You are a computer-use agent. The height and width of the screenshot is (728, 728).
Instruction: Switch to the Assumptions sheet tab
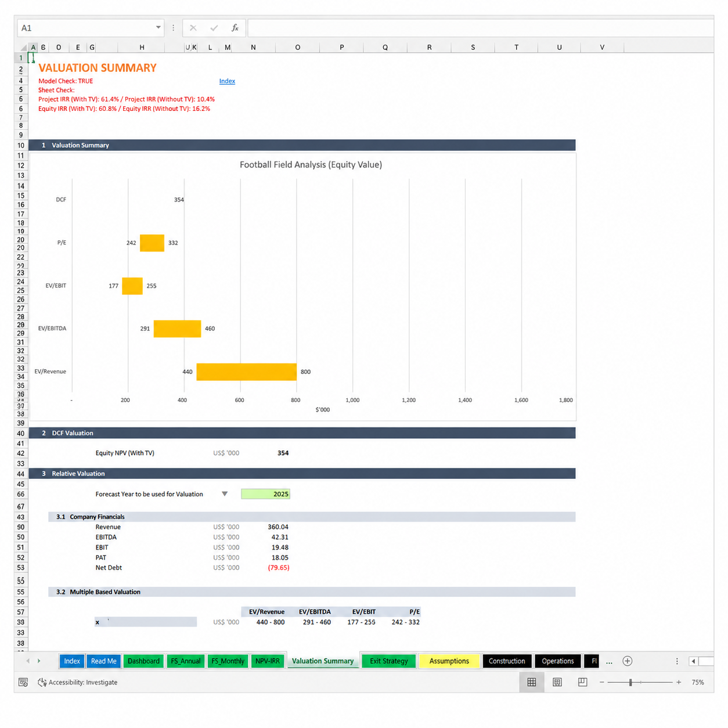click(449, 661)
